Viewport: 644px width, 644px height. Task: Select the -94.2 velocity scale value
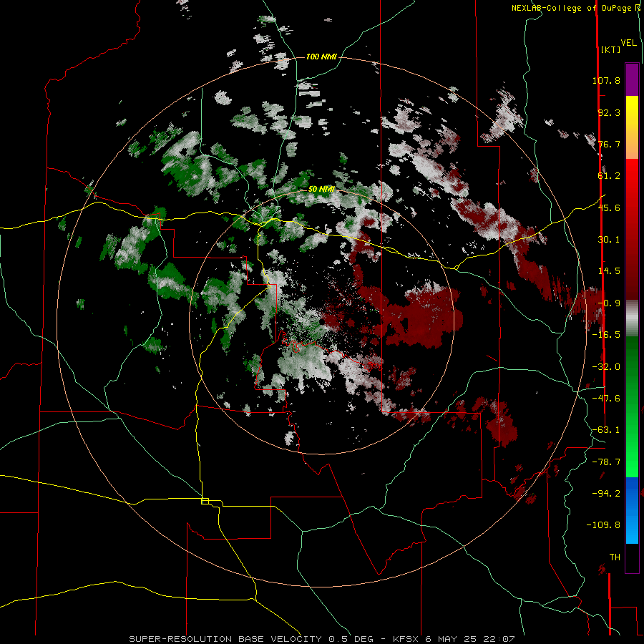coord(606,493)
